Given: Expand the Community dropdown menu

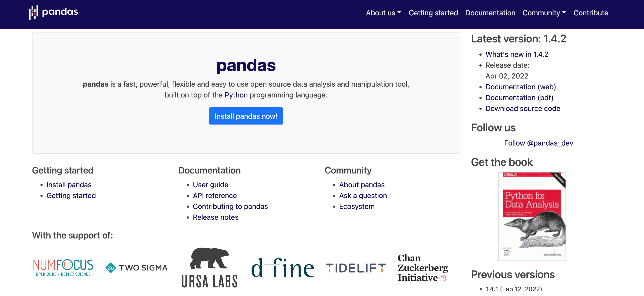Looking at the screenshot, I should click(544, 13).
